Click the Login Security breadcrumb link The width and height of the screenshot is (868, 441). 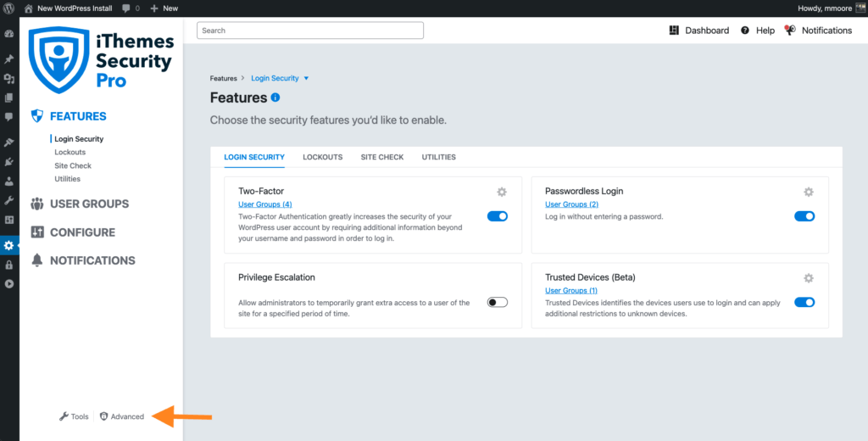[x=275, y=79]
